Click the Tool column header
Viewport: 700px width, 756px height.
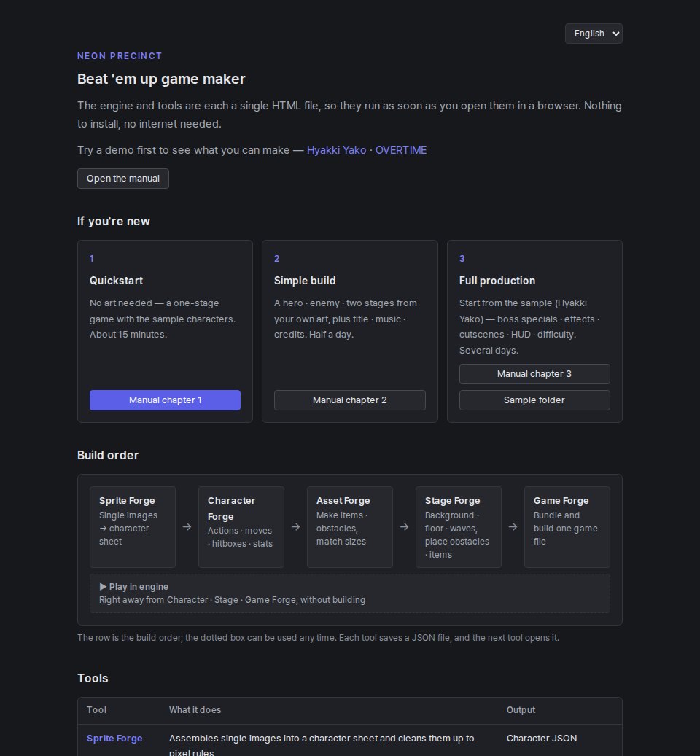tap(96, 710)
